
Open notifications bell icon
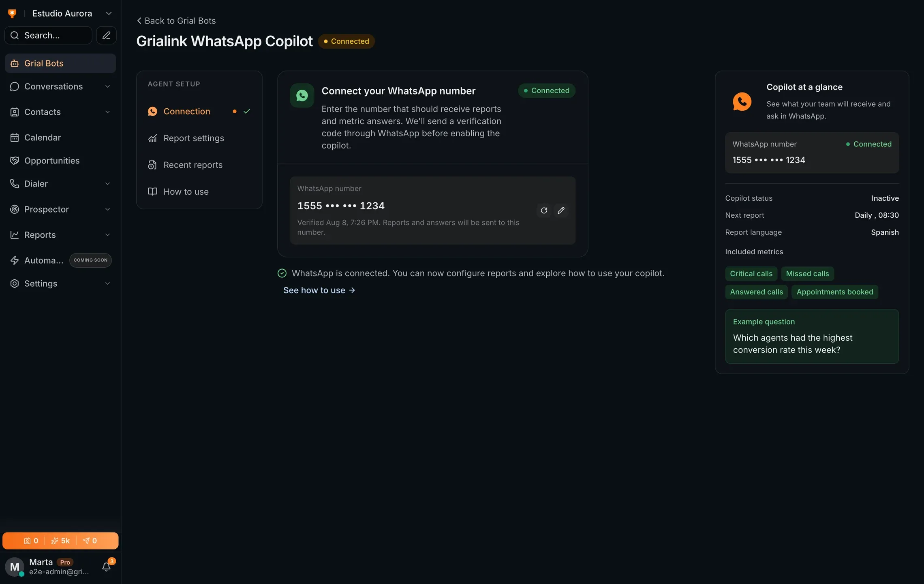(x=106, y=567)
